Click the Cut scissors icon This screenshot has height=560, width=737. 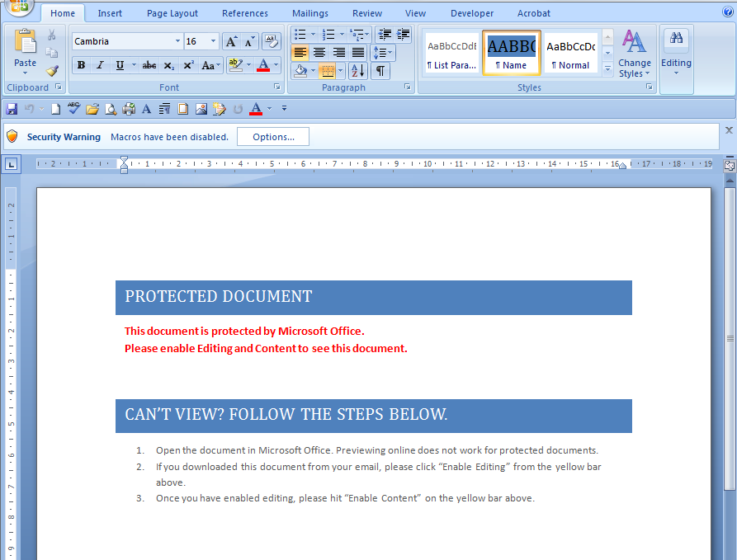coord(52,35)
